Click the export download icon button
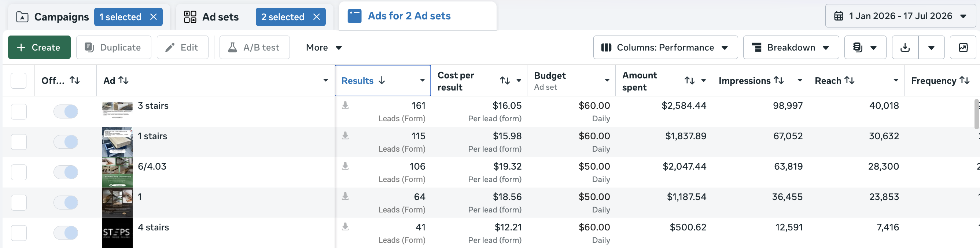Image resolution: width=980 pixels, height=248 pixels. [x=905, y=47]
